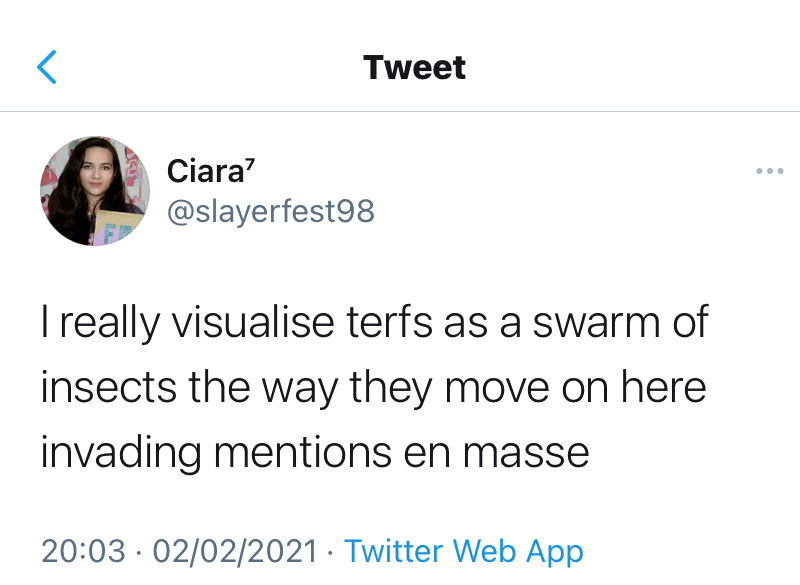Click the 02/02/2021 date
The image size is (800, 585).
235,551
